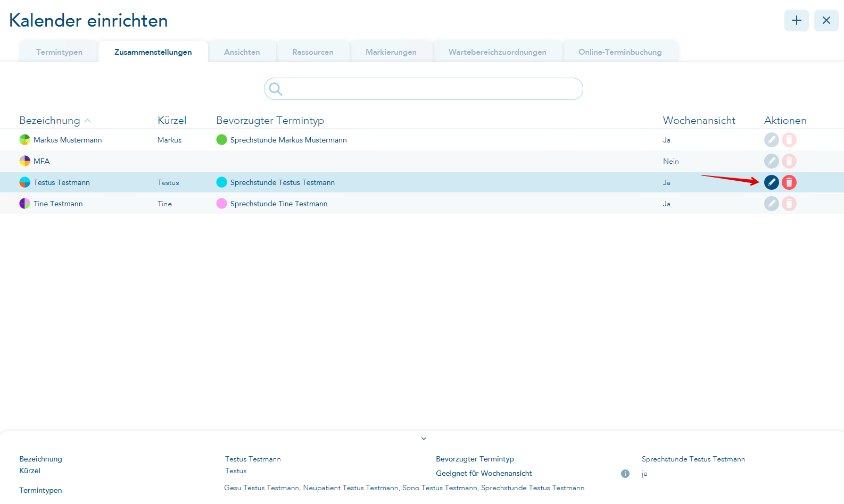Sort the table by Wochenansicht column
The height and width of the screenshot is (504, 844).
pos(699,121)
